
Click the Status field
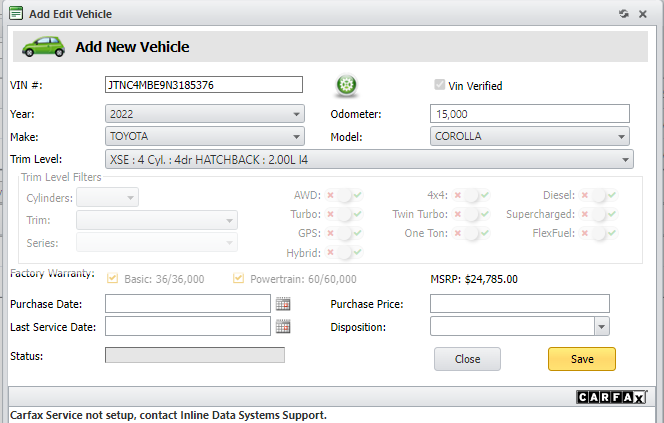click(195, 355)
